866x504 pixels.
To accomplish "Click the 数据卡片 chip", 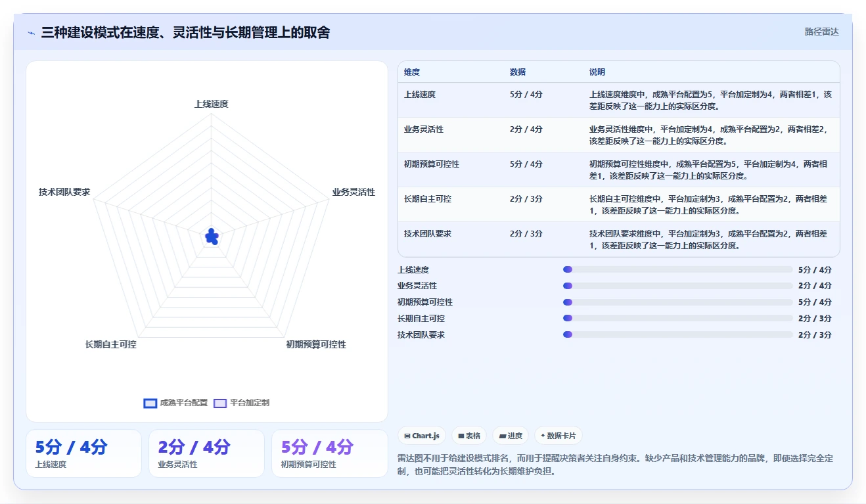I will [x=558, y=436].
